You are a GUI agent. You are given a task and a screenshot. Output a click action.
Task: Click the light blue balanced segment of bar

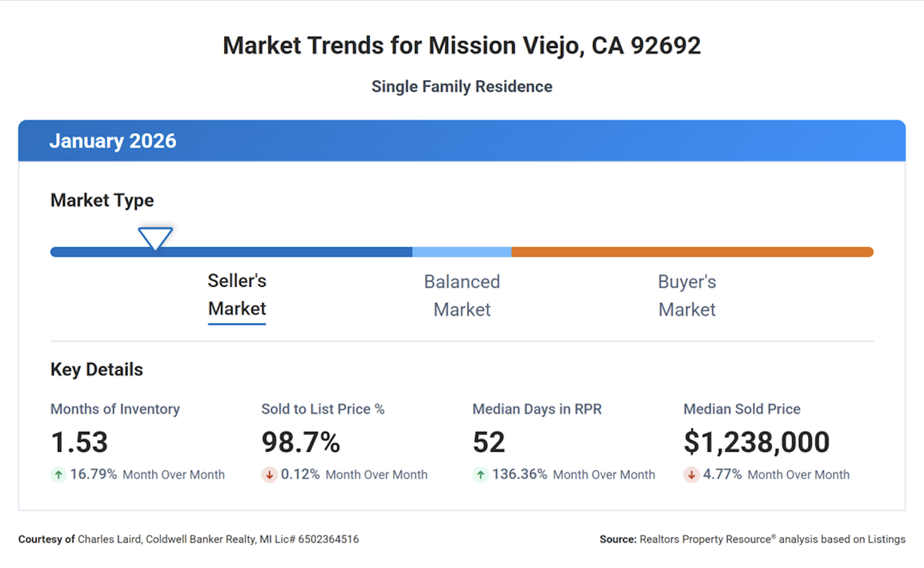462,252
